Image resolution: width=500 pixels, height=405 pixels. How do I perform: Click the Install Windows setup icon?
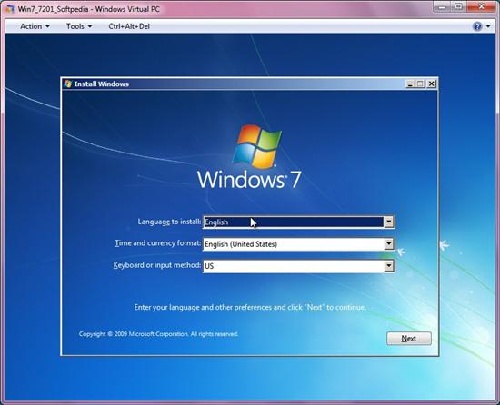68,84
